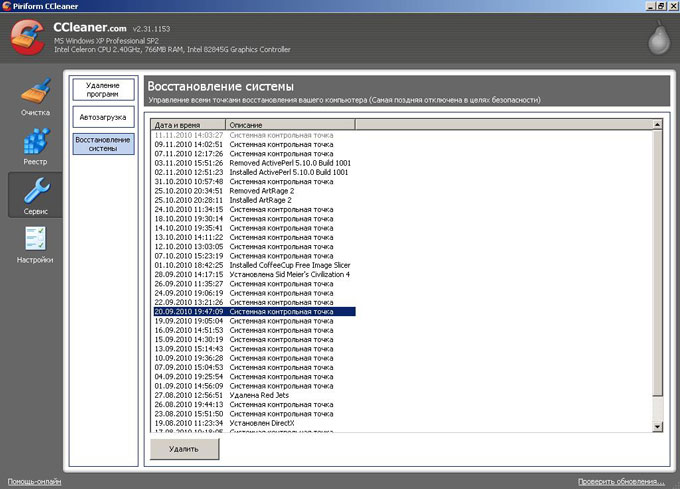Click the greyed row 11.11.2010 14:03:27

click(255, 135)
